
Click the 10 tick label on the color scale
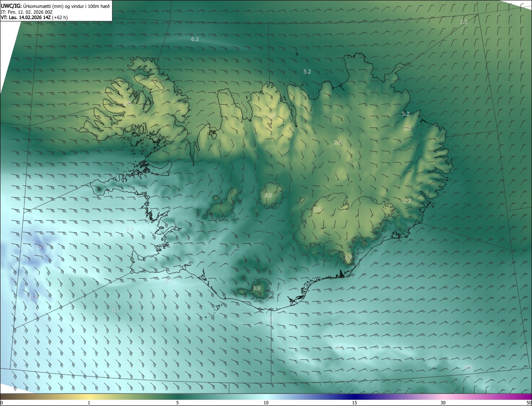point(266,403)
